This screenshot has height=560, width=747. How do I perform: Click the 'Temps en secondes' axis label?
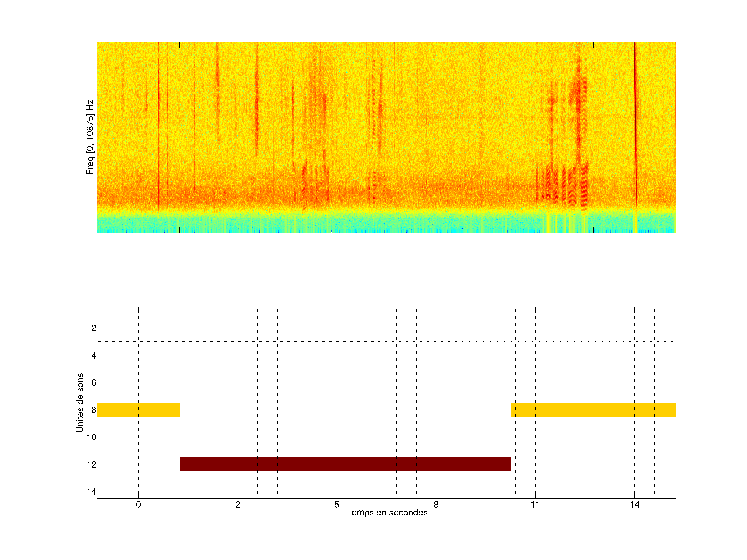387,512
